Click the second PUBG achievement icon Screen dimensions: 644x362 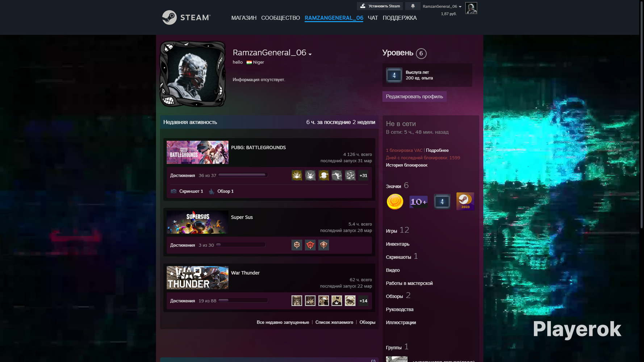click(310, 176)
